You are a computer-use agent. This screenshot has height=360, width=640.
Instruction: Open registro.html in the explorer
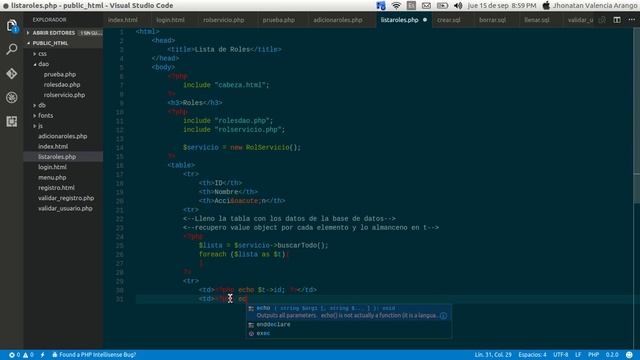[x=56, y=188]
